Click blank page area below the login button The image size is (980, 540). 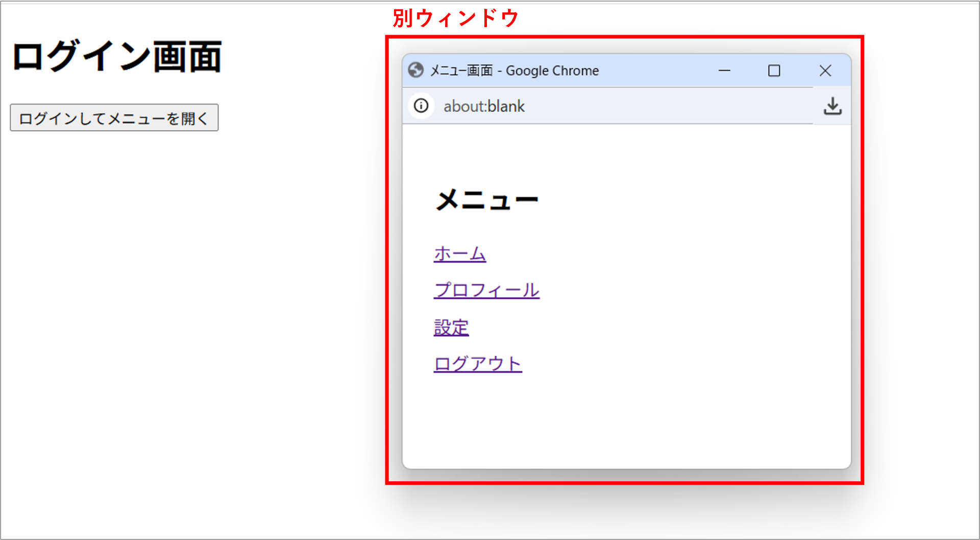click(x=153, y=307)
